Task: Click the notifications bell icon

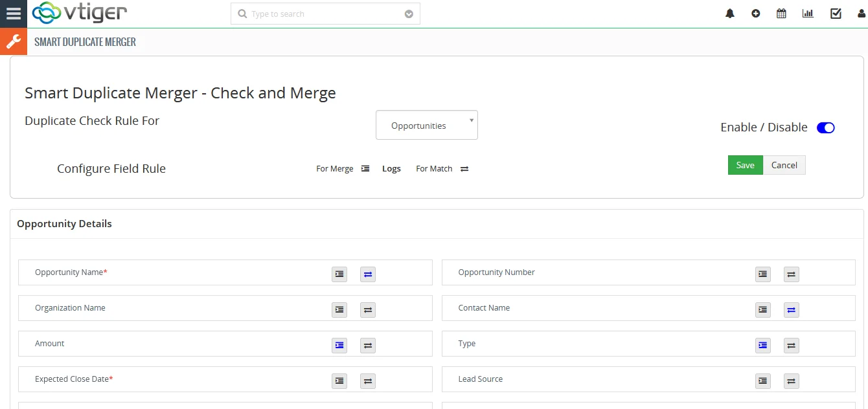Action: 730,14
